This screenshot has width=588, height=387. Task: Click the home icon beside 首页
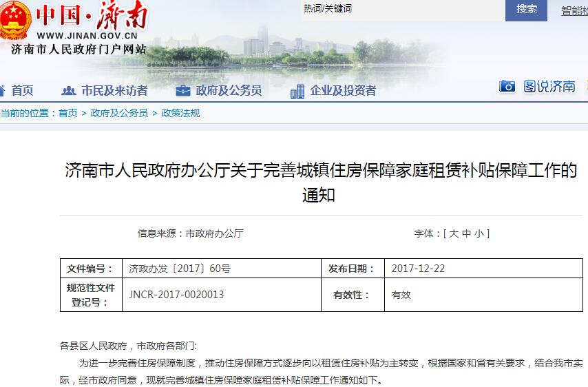point(2,90)
